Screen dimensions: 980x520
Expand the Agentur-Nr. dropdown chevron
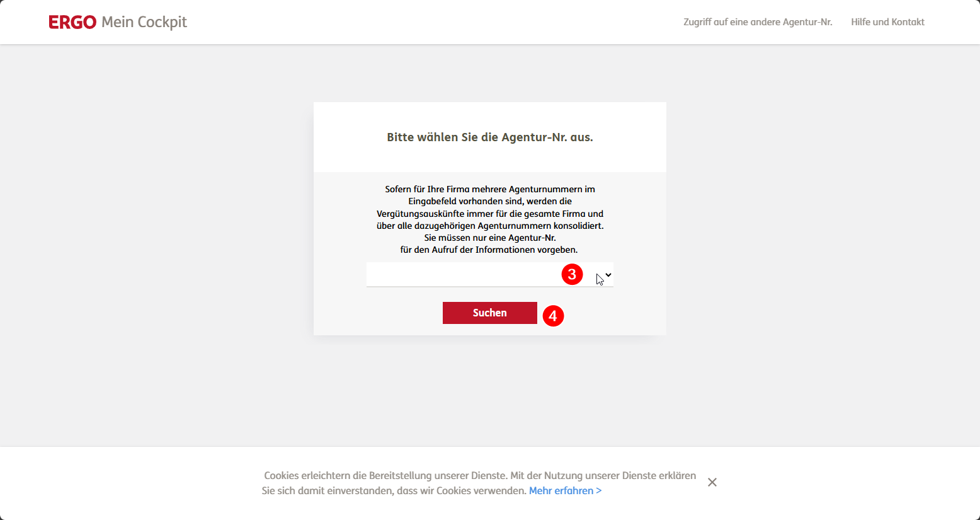608,275
